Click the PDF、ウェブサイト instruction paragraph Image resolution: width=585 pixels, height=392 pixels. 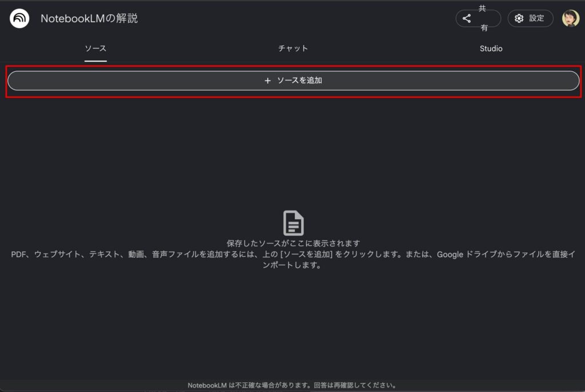[293, 260]
